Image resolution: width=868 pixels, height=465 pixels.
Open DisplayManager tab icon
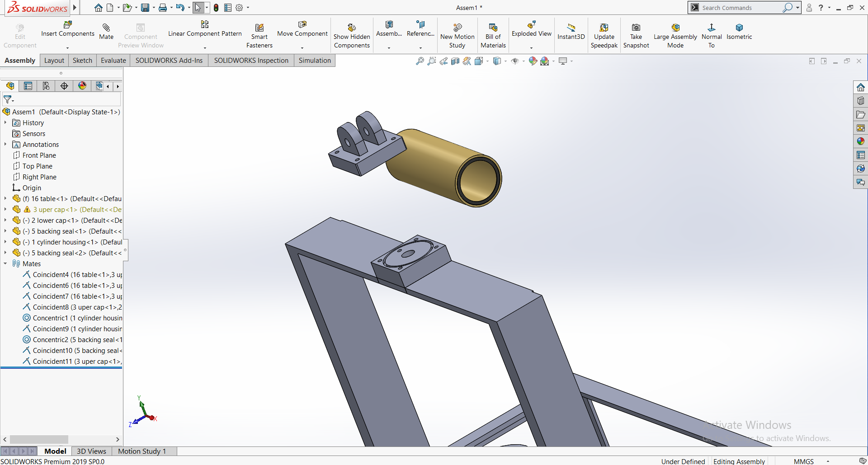[x=82, y=86]
